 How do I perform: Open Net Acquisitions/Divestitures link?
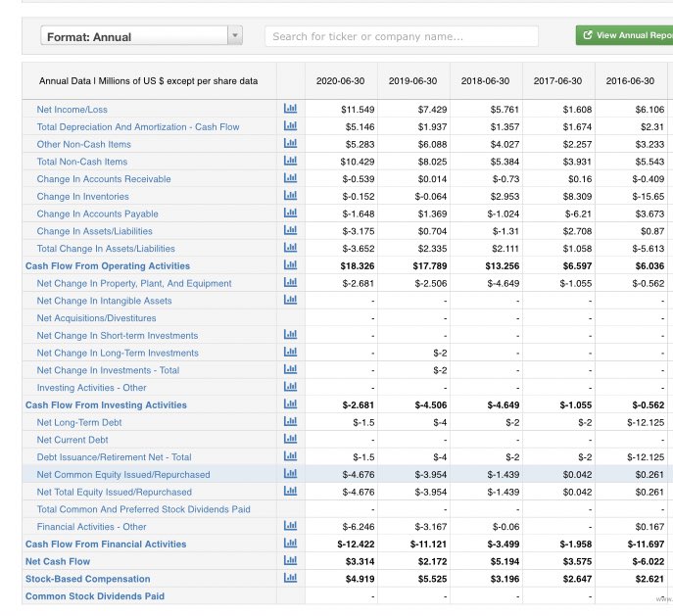pyautogui.click(x=97, y=318)
